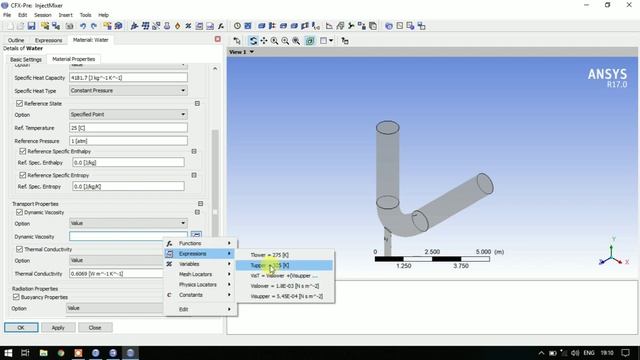Switch to the Expressions tab
Image resolution: width=640 pixels, height=360 pixels.
[48, 40]
